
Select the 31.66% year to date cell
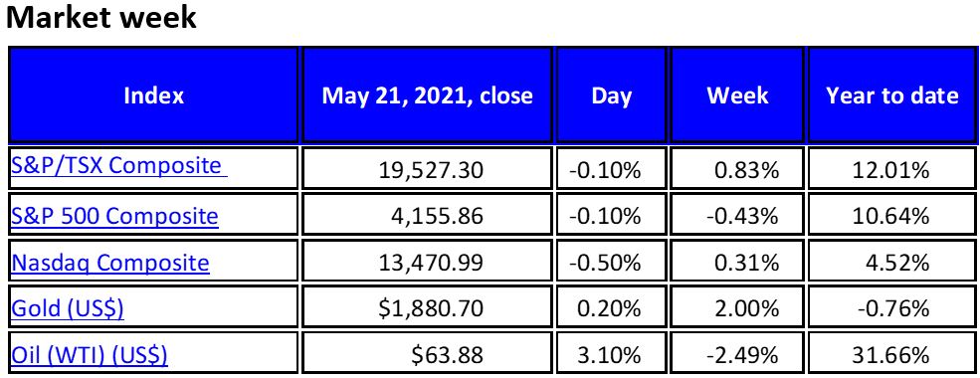tap(891, 355)
